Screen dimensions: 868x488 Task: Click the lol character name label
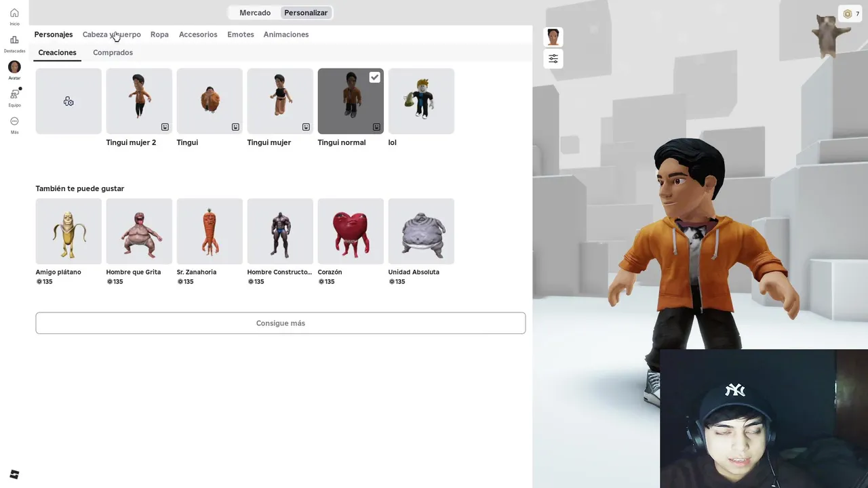click(x=393, y=142)
